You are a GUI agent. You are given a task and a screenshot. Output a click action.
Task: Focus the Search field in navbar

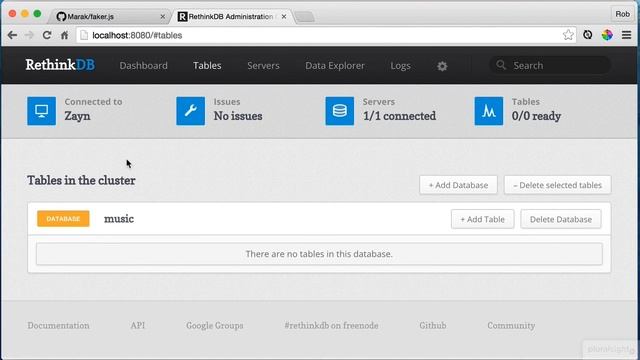[550, 65]
